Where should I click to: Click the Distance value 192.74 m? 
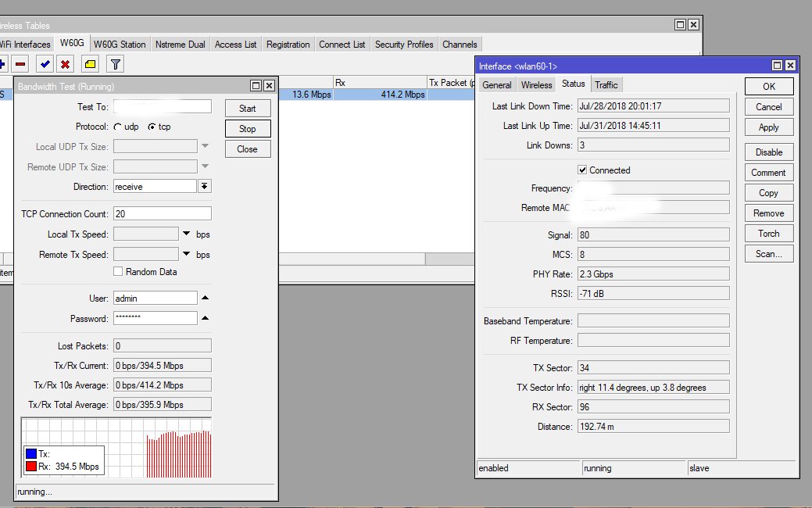click(653, 426)
